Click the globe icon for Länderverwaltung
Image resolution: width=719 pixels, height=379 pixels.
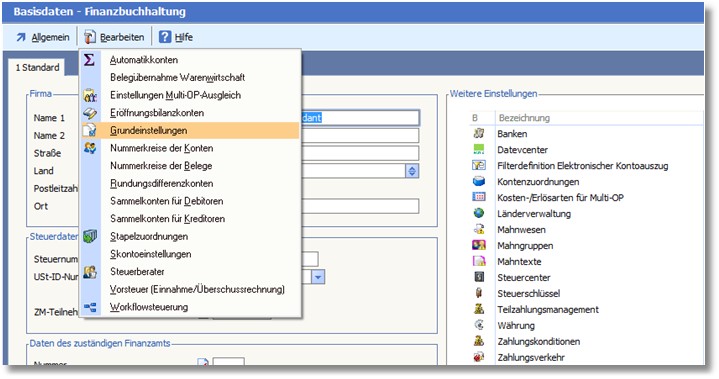[x=479, y=213]
